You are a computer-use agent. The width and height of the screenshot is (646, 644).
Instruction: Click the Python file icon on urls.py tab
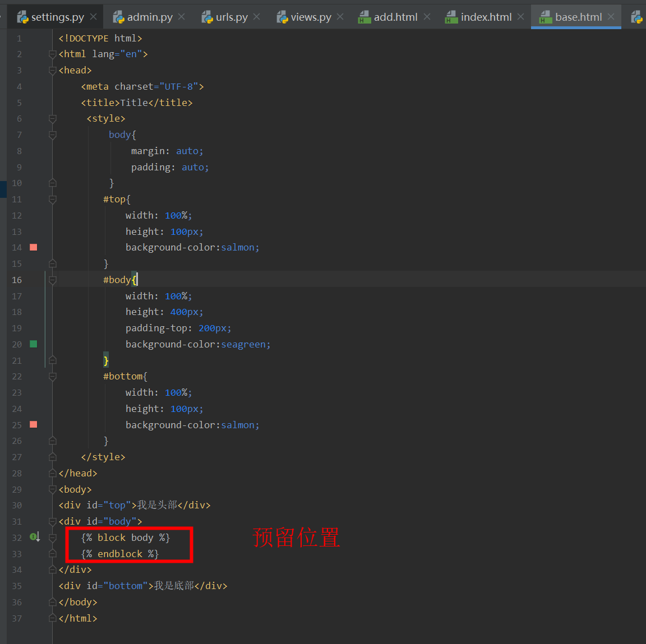(x=207, y=17)
